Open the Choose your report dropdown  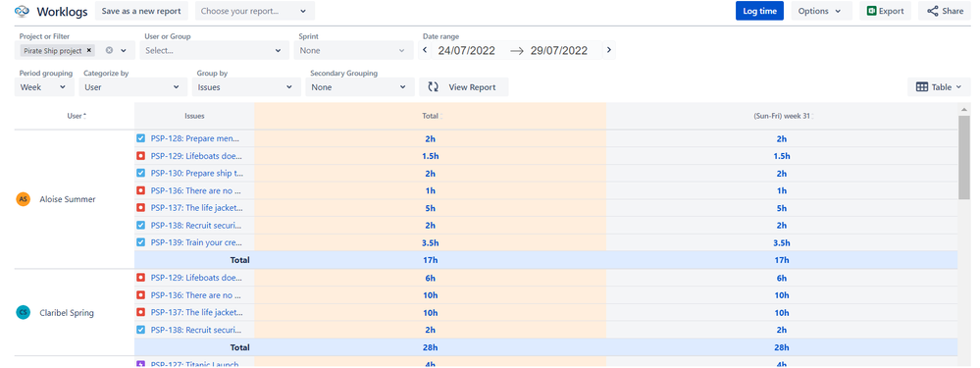pyautogui.click(x=255, y=11)
